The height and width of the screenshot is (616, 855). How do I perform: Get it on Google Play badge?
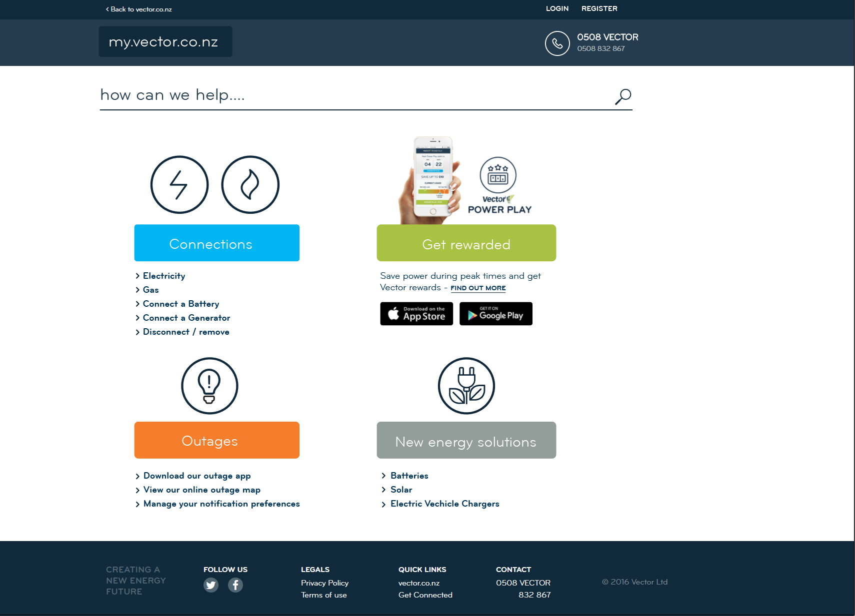point(496,314)
